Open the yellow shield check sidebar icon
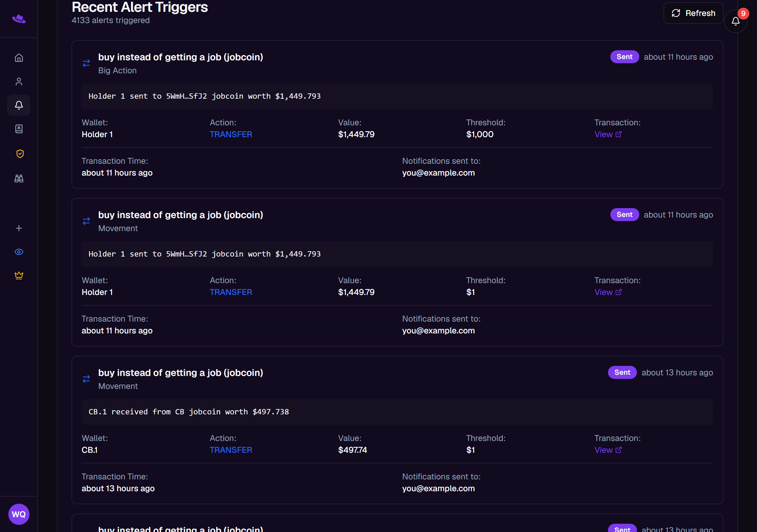 pyautogui.click(x=20, y=154)
